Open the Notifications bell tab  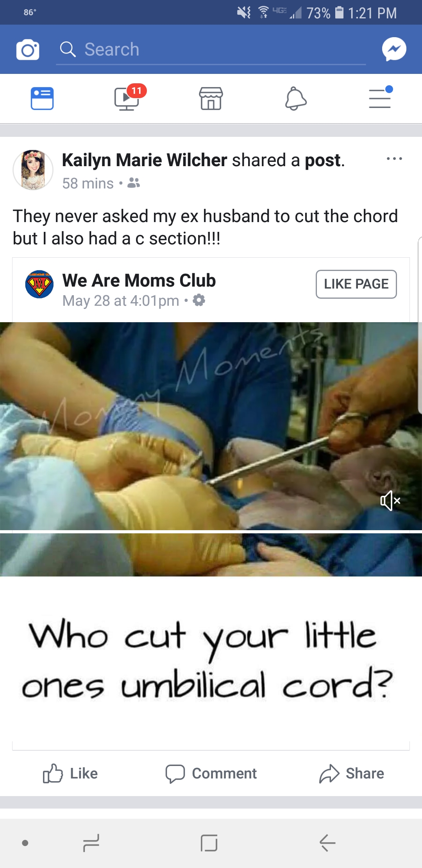point(296,99)
